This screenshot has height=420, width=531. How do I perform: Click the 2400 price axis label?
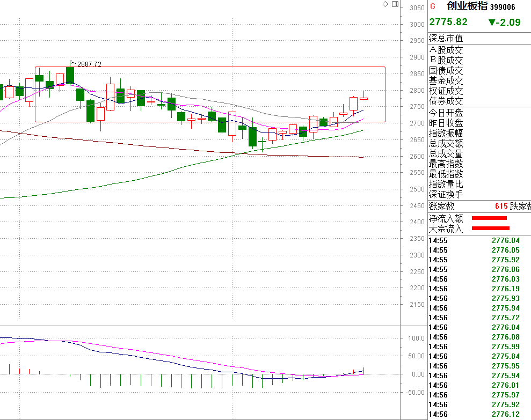pos(417,222)
